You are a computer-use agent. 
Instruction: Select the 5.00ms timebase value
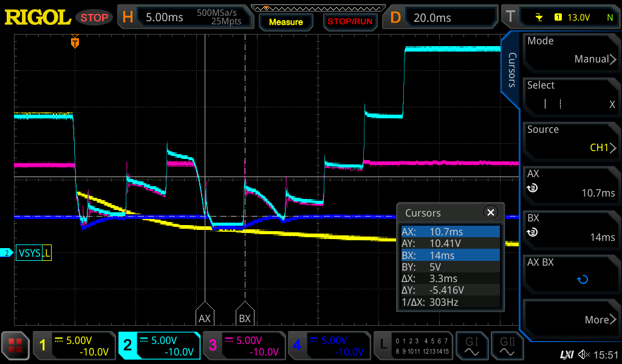164,18
